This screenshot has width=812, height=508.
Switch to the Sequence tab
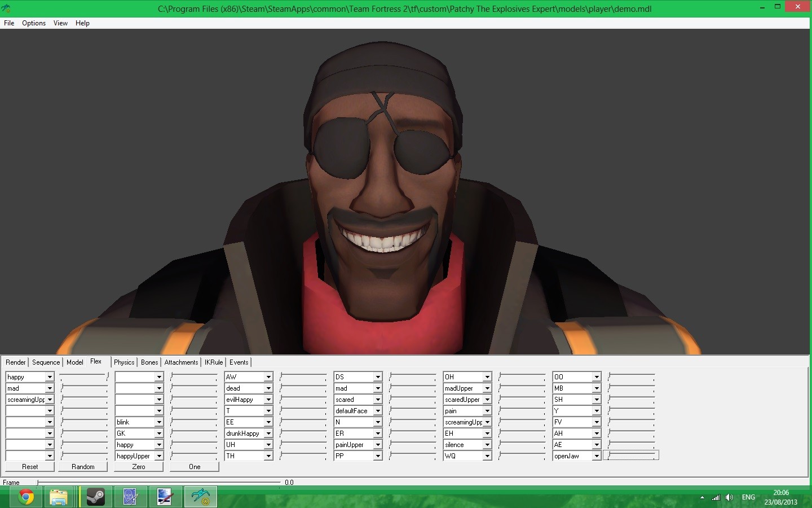point(46,362)
